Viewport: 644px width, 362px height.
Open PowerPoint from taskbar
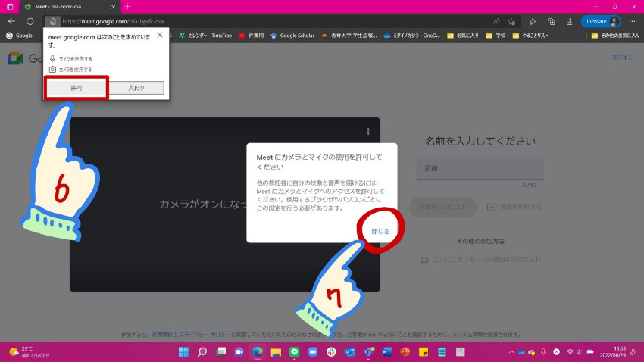[x=405, y=351]
